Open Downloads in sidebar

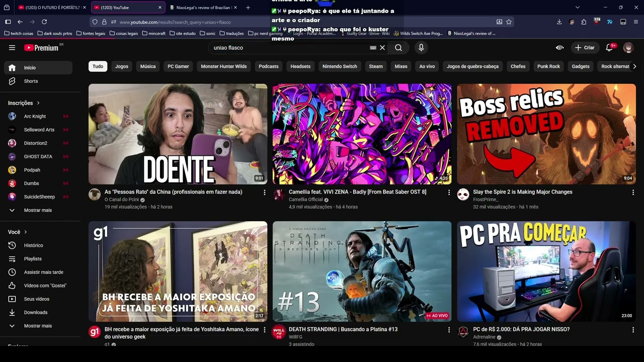pyautogui.click(x=38, y=312)
